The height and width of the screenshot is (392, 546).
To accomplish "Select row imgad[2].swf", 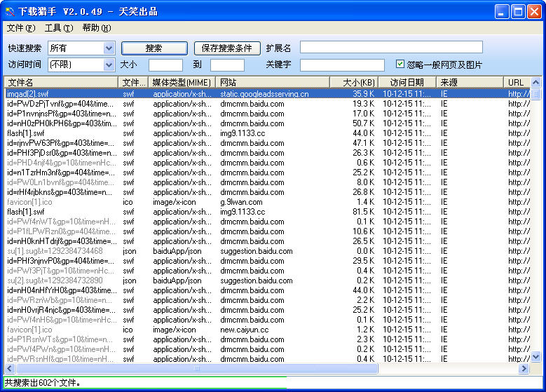I will pyautogui.click(x=268, y=94).
